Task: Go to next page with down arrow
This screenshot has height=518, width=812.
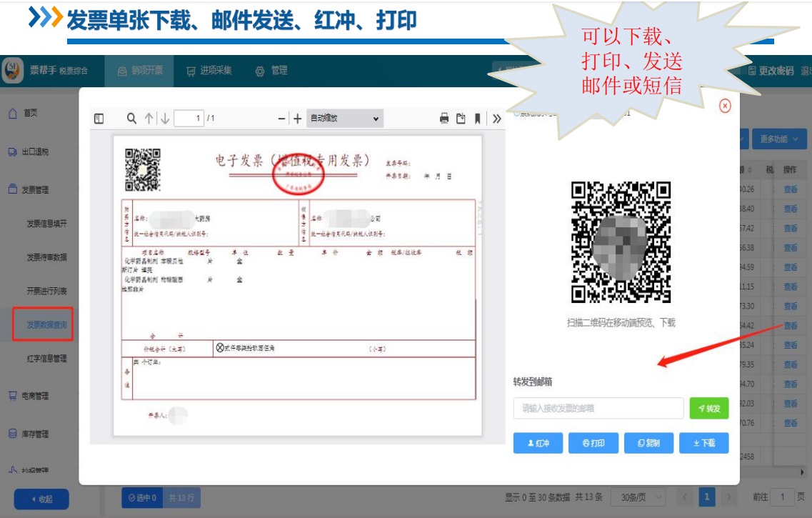Action: pos(165,119)
